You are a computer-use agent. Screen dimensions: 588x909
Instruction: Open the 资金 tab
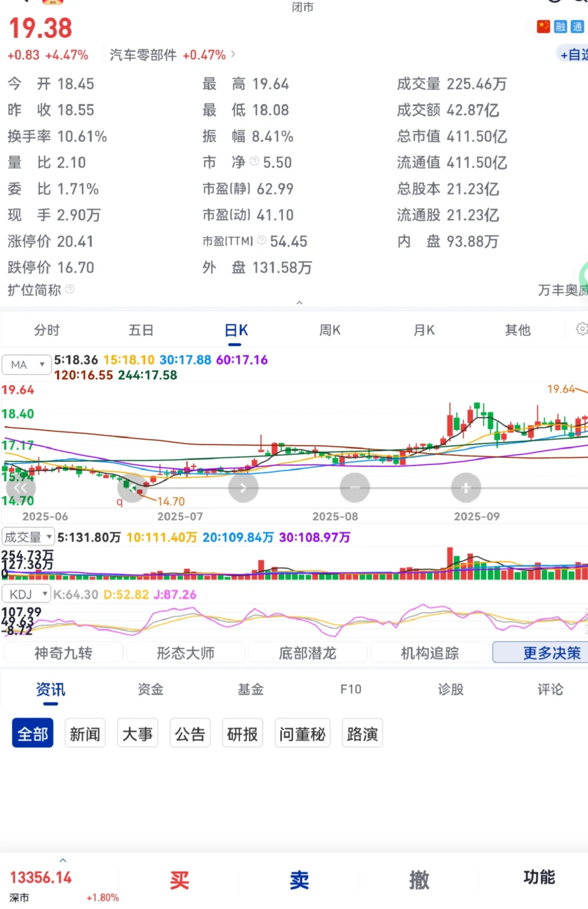point(150,690)
